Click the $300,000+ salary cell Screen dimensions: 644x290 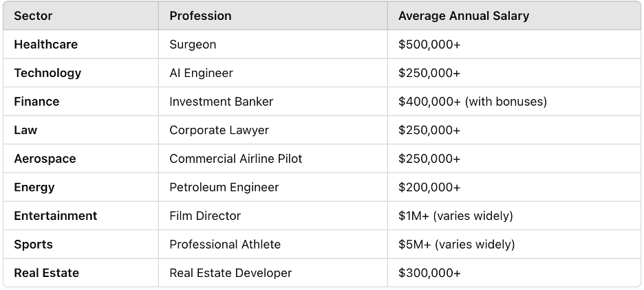pos(429,273)
